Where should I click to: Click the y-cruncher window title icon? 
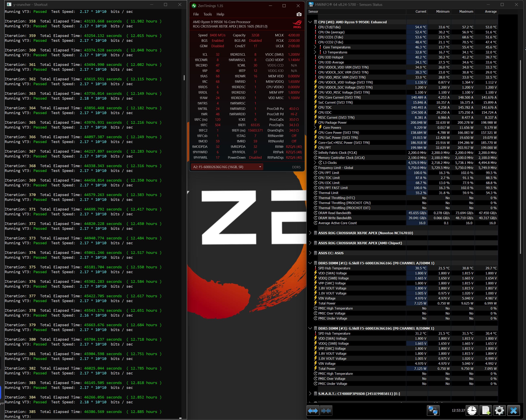(x=9, y=4)
